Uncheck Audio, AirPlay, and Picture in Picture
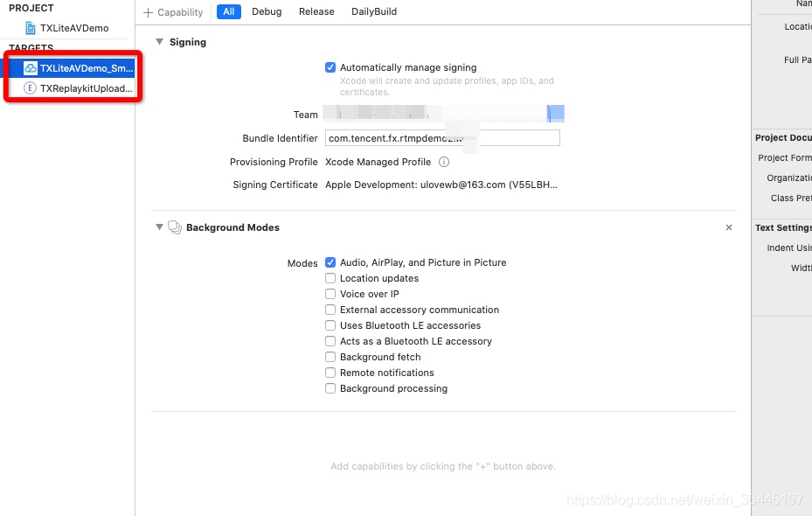Image resolution: width=812 pixels, height=516 pixels. point(330,262)
